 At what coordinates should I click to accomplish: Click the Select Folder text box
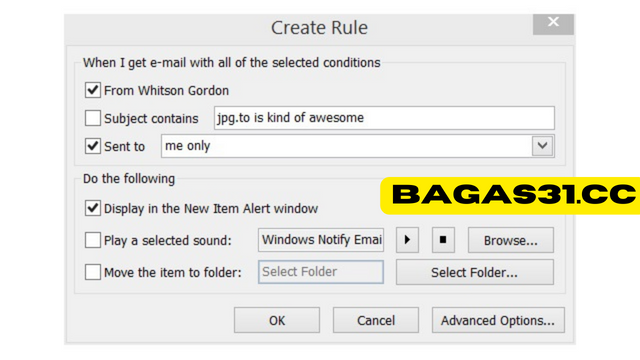click(321, 272)
